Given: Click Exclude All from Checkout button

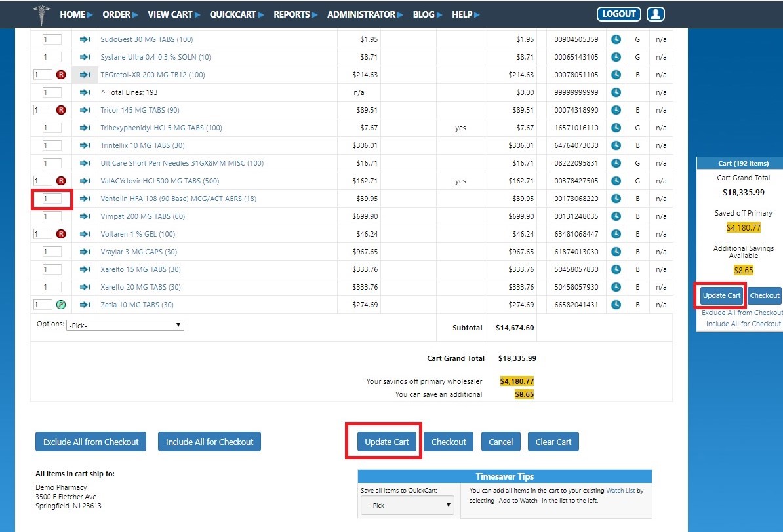Looking at the screenshot, I should [91, 442].
